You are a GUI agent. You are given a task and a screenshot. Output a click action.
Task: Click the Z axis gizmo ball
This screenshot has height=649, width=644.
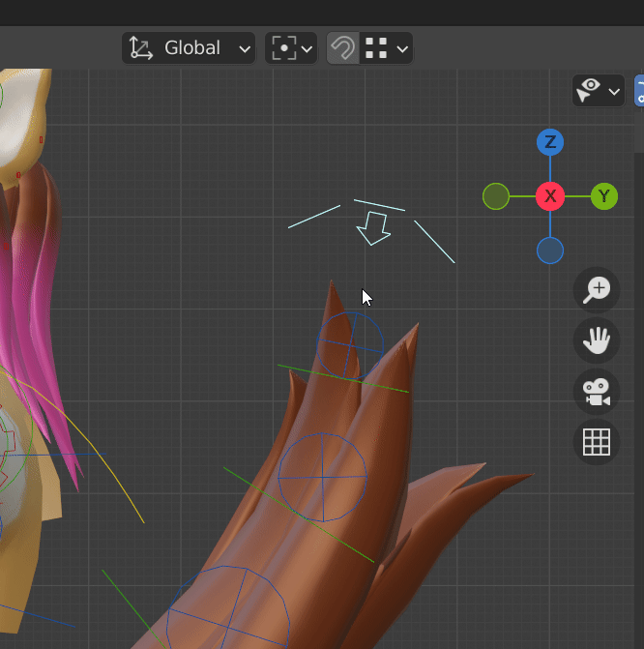coord(550,142)
